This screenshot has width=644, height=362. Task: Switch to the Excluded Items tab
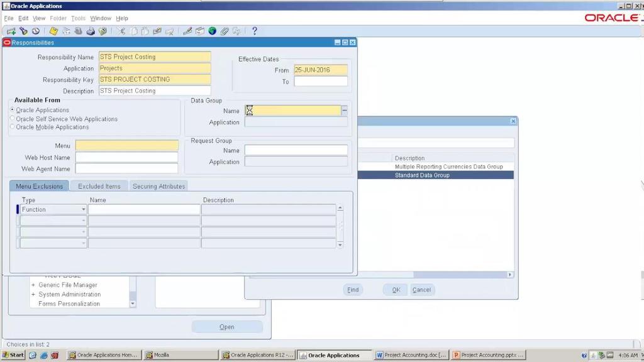coord(99,186)
